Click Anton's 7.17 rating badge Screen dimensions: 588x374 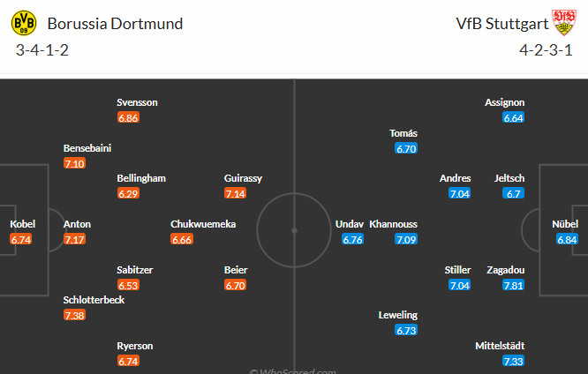coord(74,239)
